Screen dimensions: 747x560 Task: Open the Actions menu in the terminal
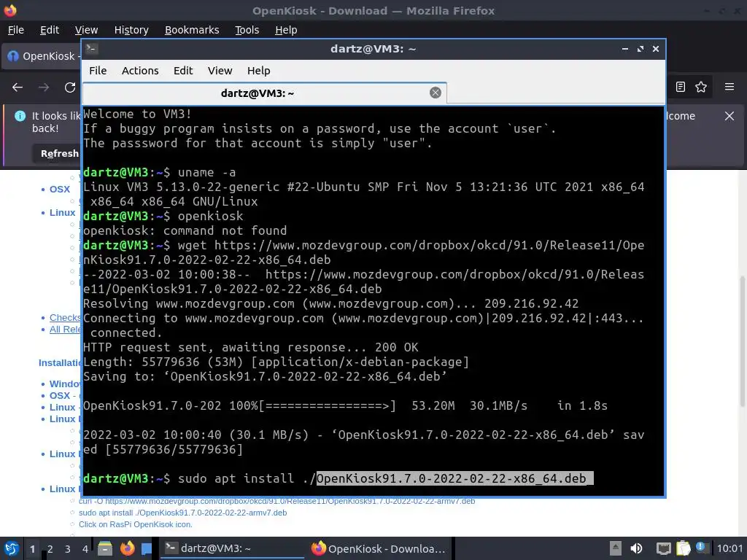click(140, 71)
